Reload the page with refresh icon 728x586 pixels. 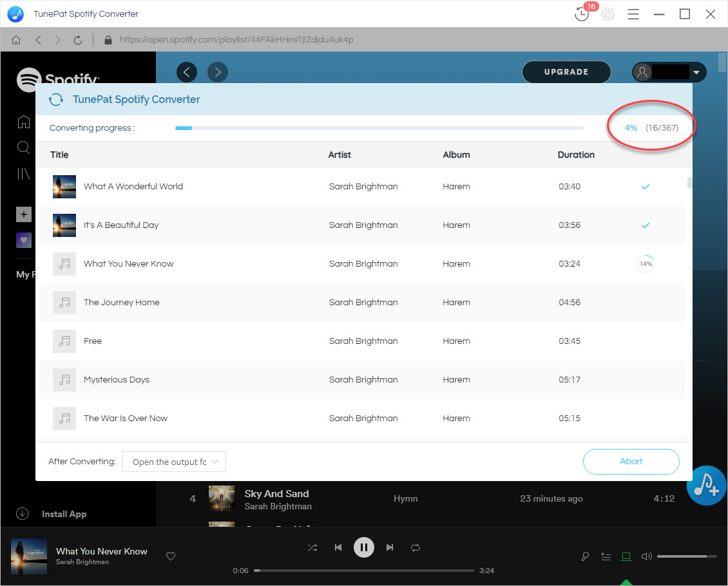[x=78, y=40]
